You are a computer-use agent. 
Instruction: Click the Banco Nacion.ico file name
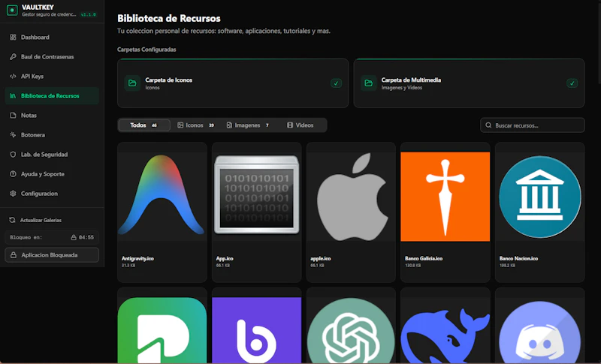518,259
